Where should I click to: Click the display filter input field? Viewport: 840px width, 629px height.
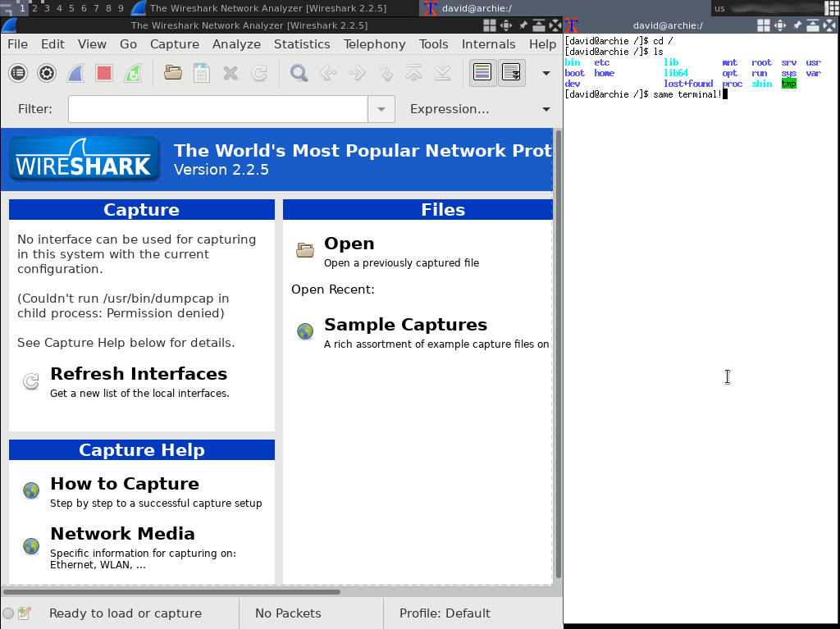(x=217, y=109)
